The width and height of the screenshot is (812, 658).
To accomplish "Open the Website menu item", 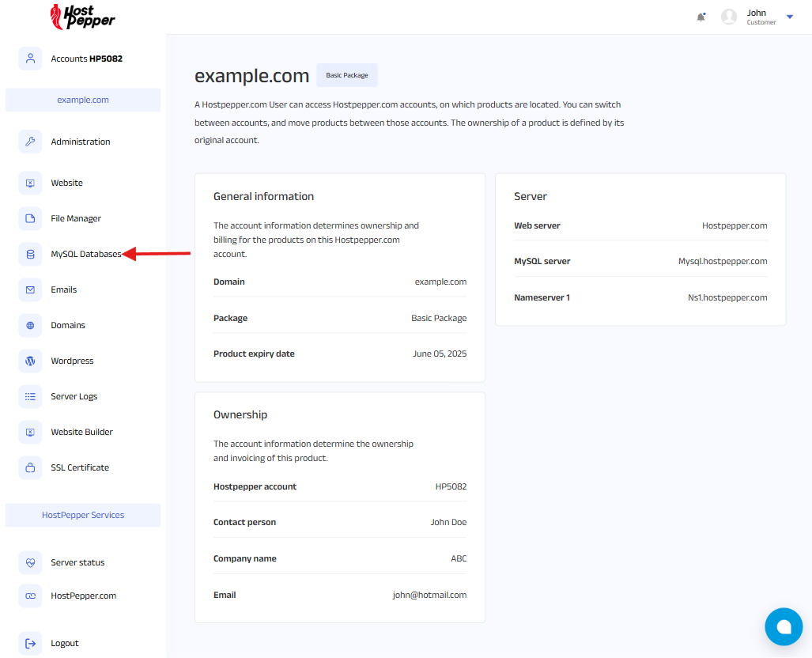I will [66, 183].
